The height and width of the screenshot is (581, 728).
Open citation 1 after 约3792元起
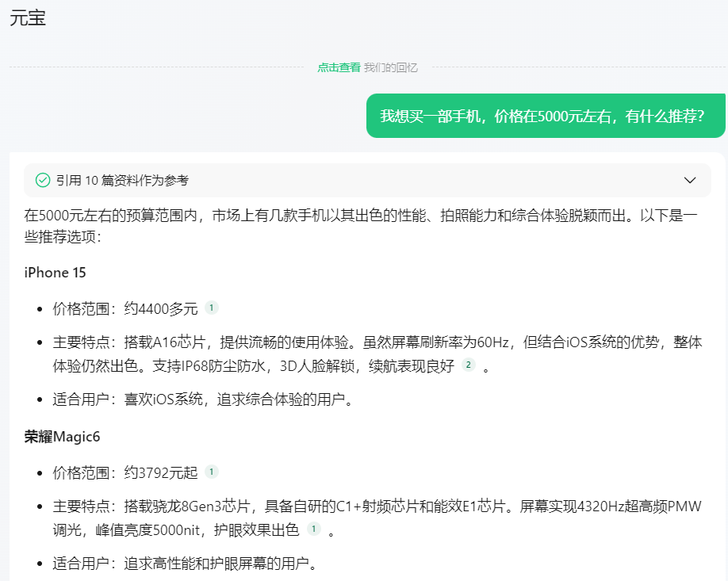click(212, 472)
